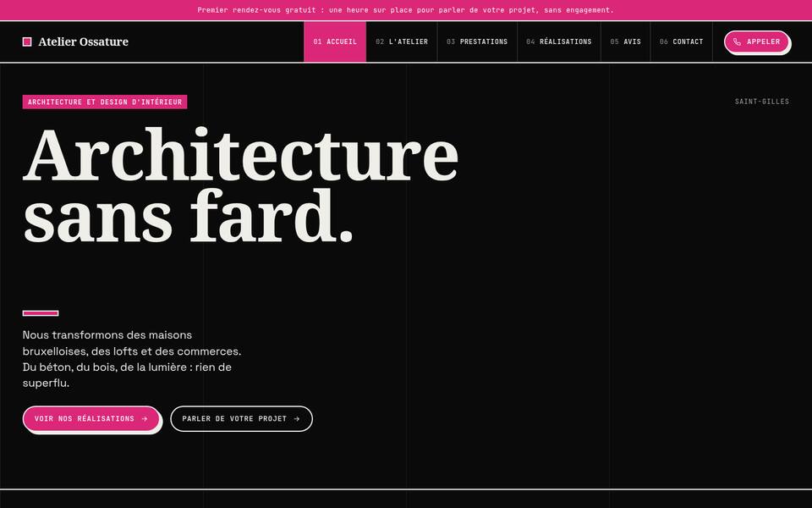Click the Atelier Ossature brand name
This screenshot has height=508, width=812.
(84, 42)
